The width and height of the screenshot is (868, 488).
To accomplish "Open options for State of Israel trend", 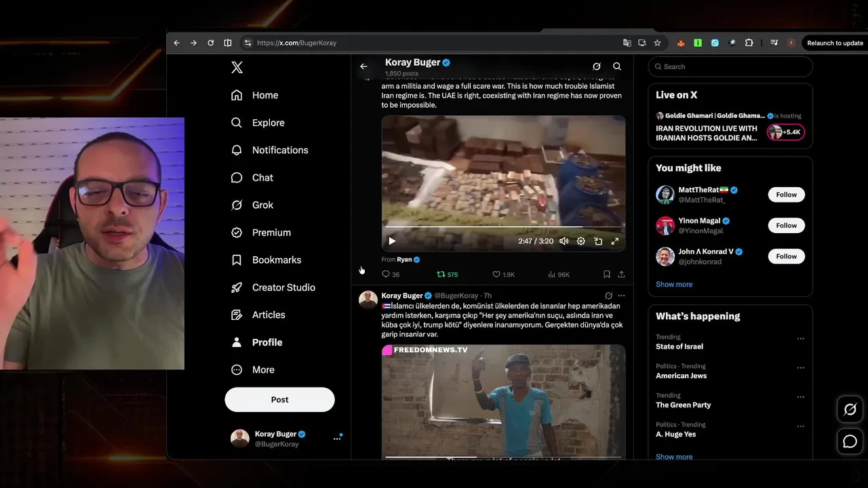I will [x=801, y=338].
